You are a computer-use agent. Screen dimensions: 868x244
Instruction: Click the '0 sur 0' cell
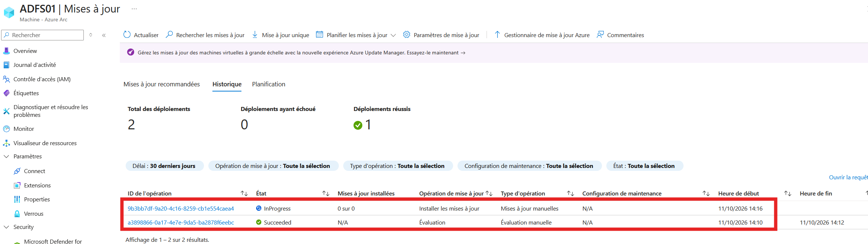tap(346, 208)
